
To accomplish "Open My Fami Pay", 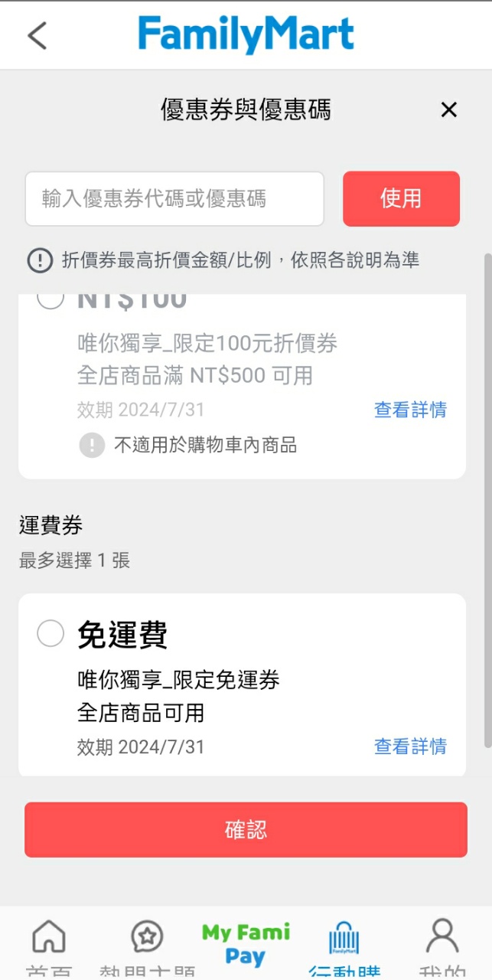I will point(246,943).
